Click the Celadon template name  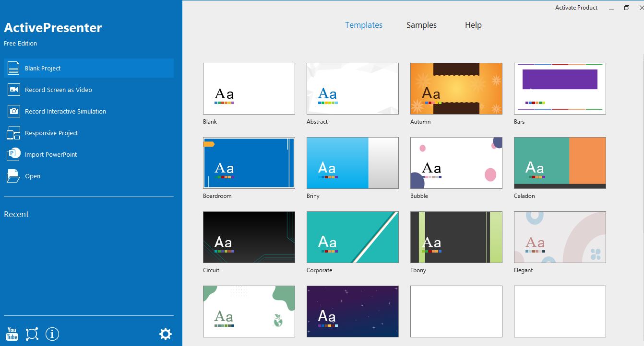tap(525, 196)
